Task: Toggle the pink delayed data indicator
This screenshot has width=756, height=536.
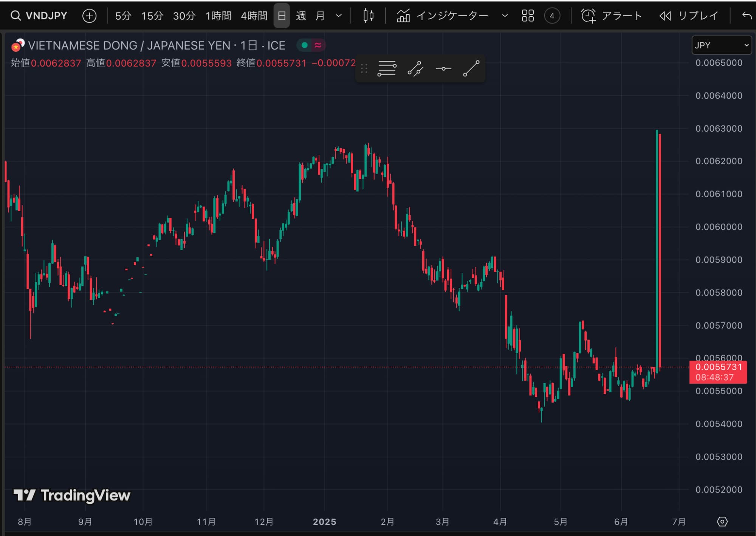Action: coord(318,45)
